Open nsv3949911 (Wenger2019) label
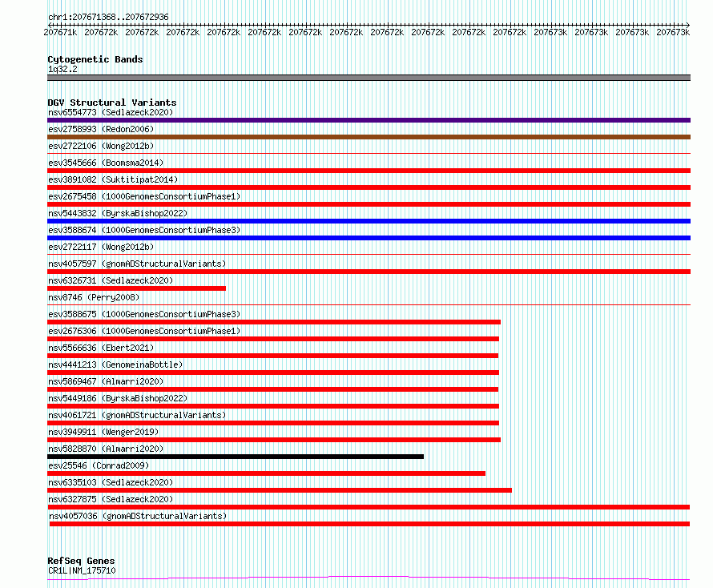Image resolution: width=713 pixels, height=588 pixels. pyautogui.click(x=103, y=432)
